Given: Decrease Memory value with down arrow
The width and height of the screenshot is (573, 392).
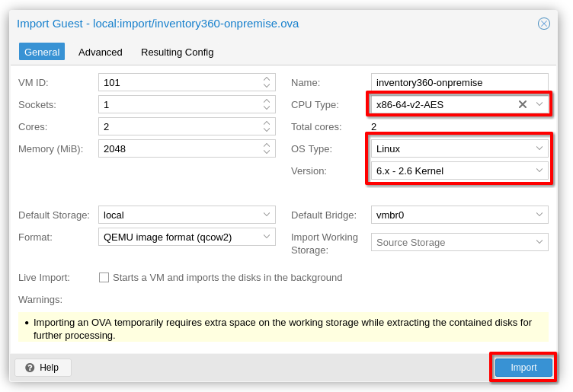Looking at the screenshot, I should (267, 152).
